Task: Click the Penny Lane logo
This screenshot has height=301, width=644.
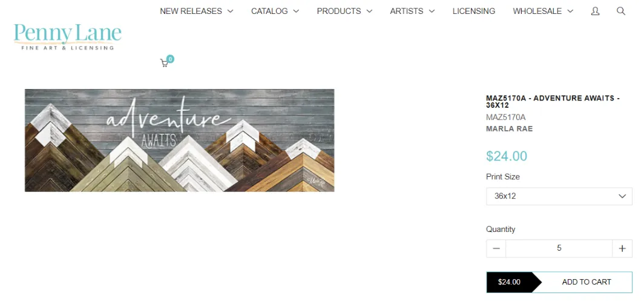Action: click(67, 36)
